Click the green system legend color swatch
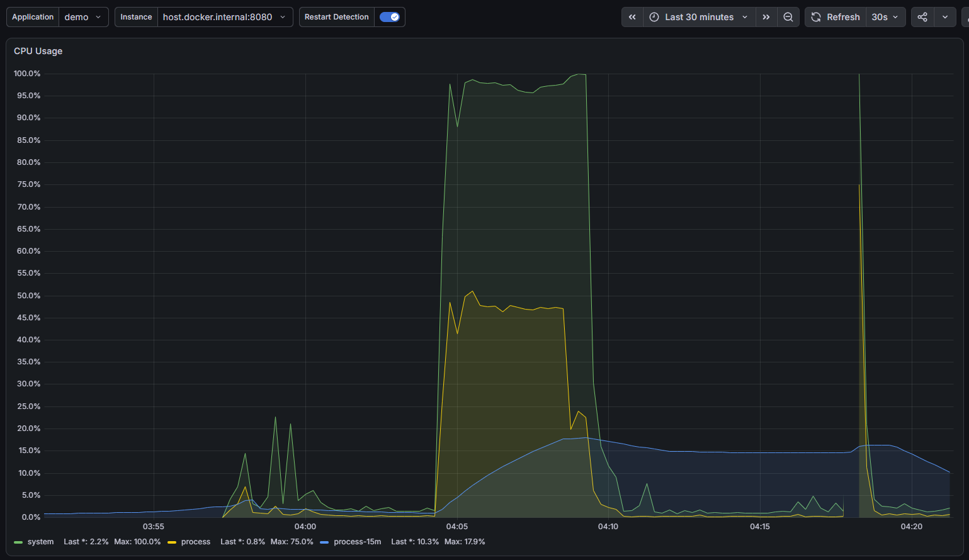Viewport: 969px width, 560px height. click(18, 542)
